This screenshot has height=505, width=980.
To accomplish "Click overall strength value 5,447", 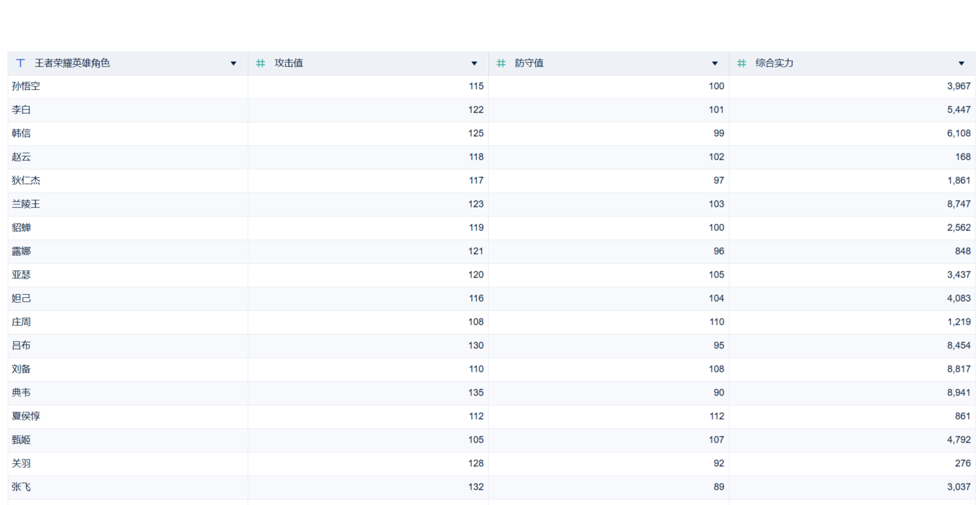I will coord(959,110).
